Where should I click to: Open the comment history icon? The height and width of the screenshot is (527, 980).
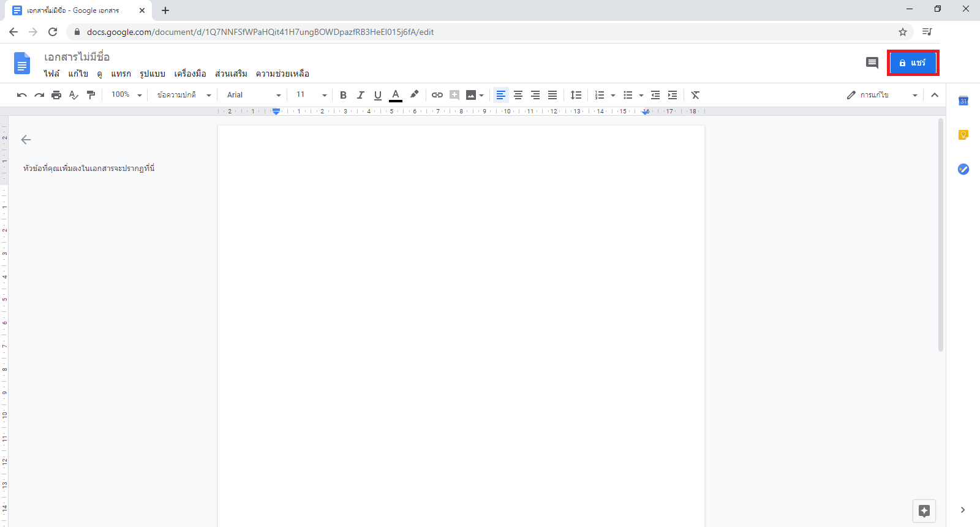[872, 63]
